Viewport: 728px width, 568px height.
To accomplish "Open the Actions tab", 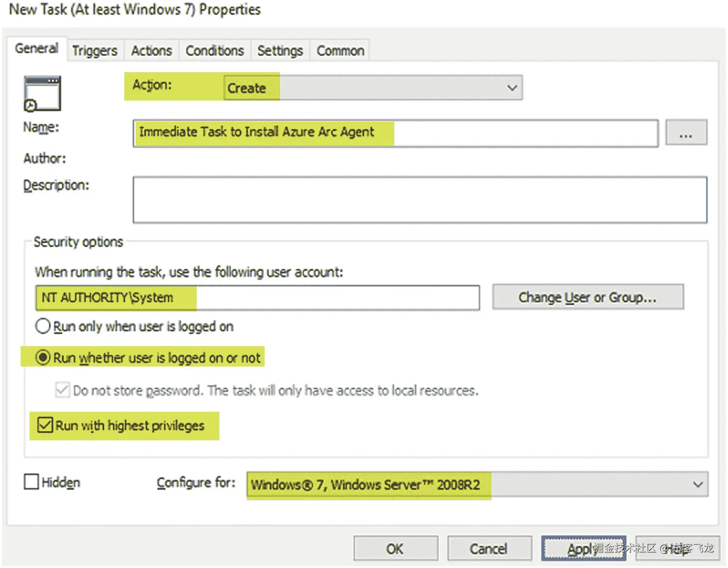I will [x=152, y=51].
